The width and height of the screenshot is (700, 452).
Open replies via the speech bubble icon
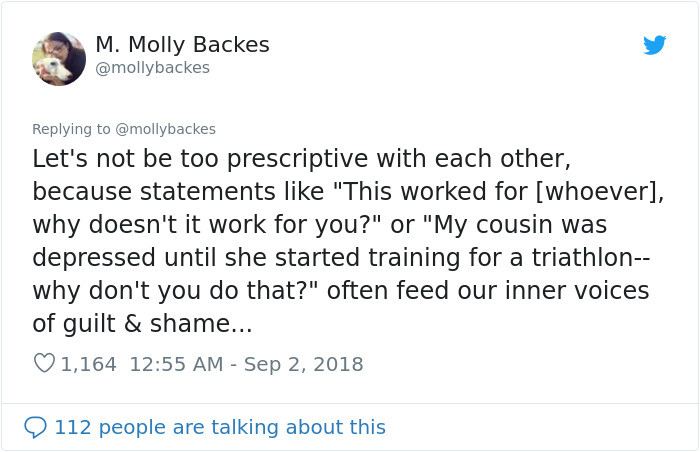click(35, 427)
